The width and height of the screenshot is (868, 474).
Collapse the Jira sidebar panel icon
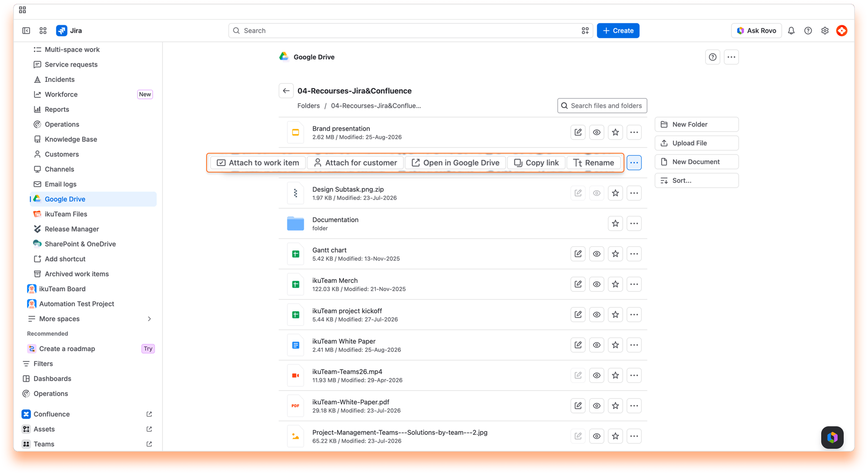[26, 30]
